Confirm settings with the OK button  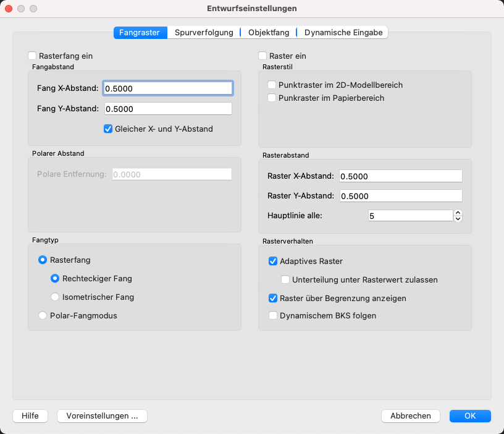[470, 416]
